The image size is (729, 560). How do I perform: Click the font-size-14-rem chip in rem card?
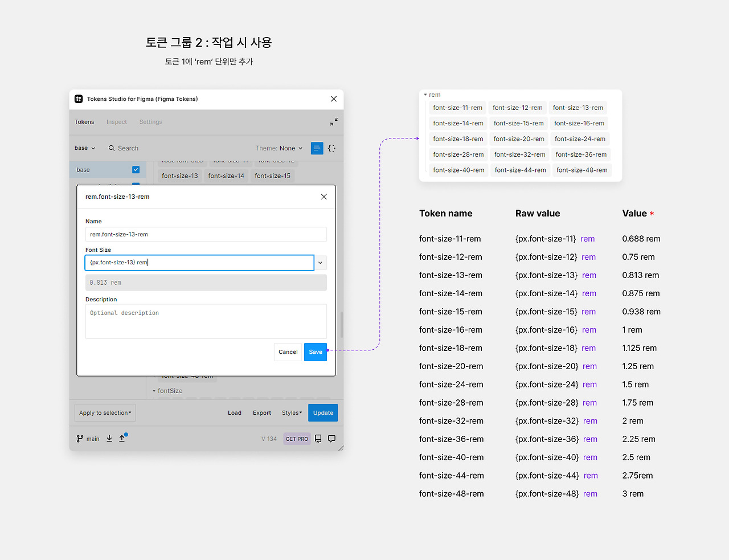coord(458,123)
